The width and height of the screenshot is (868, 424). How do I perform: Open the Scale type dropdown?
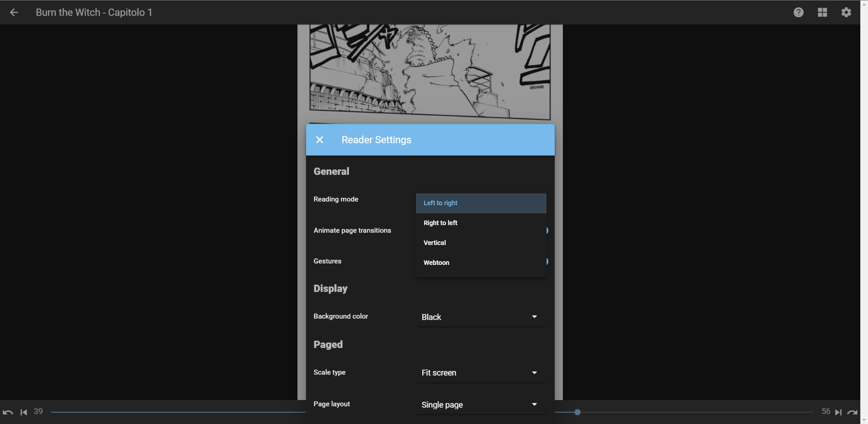point(480,372)
